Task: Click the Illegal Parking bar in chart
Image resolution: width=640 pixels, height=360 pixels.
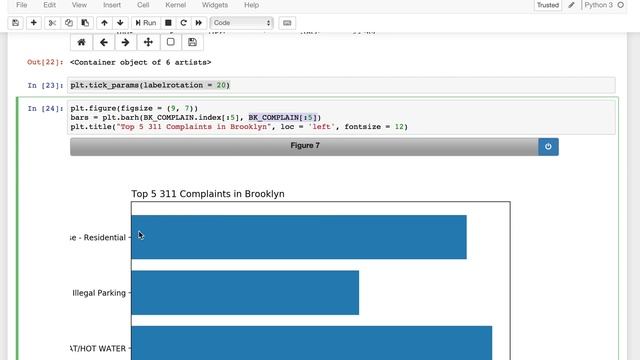Action: click(245, 293)
